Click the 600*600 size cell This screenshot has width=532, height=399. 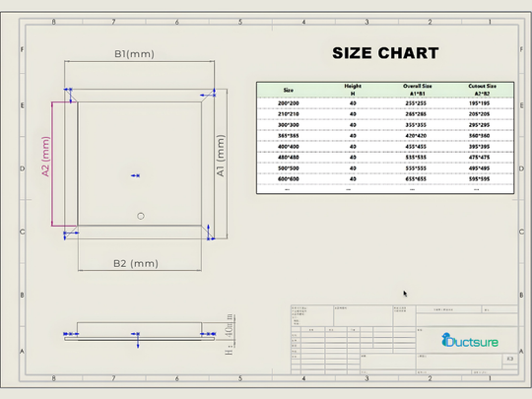(289, 178)
